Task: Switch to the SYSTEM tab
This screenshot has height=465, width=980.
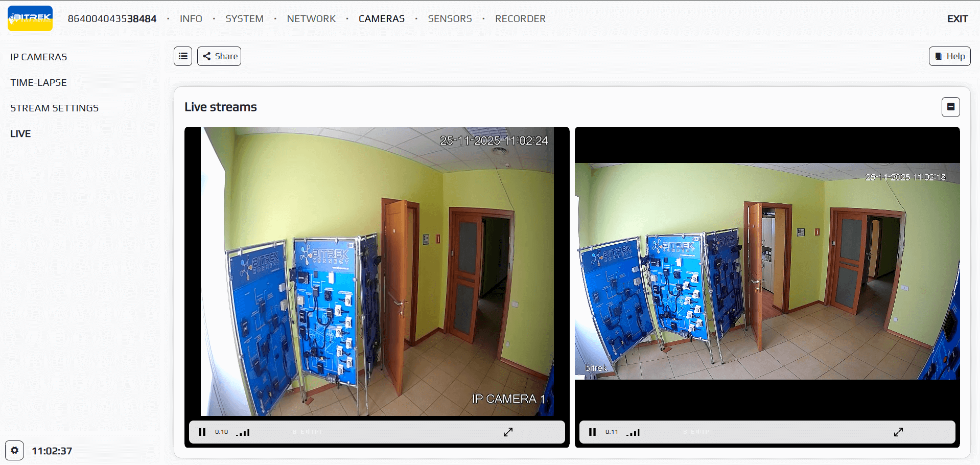Action: [x=244, y=19]
